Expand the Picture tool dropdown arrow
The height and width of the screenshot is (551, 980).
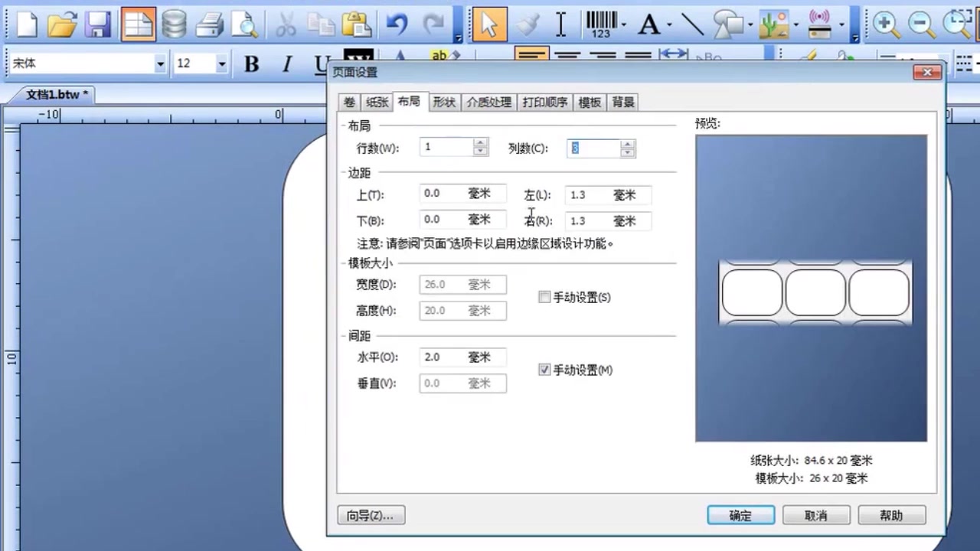pyautogui.click(x=796, y=24)
